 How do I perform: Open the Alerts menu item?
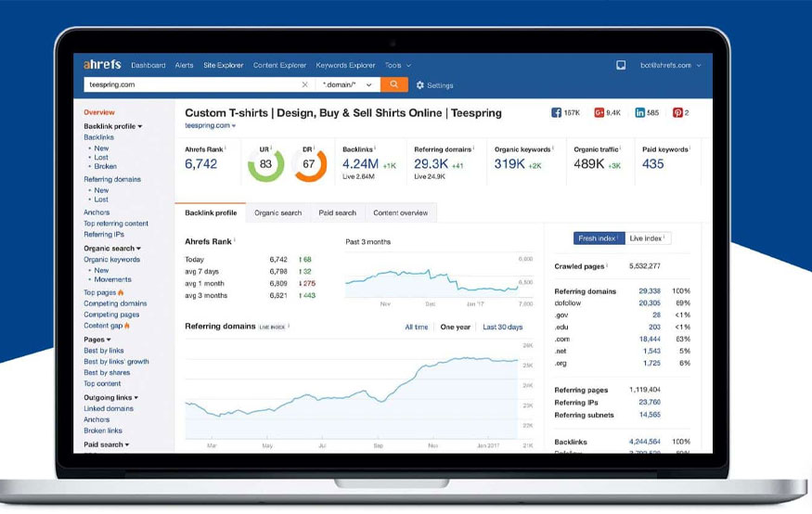coord(184,65)
